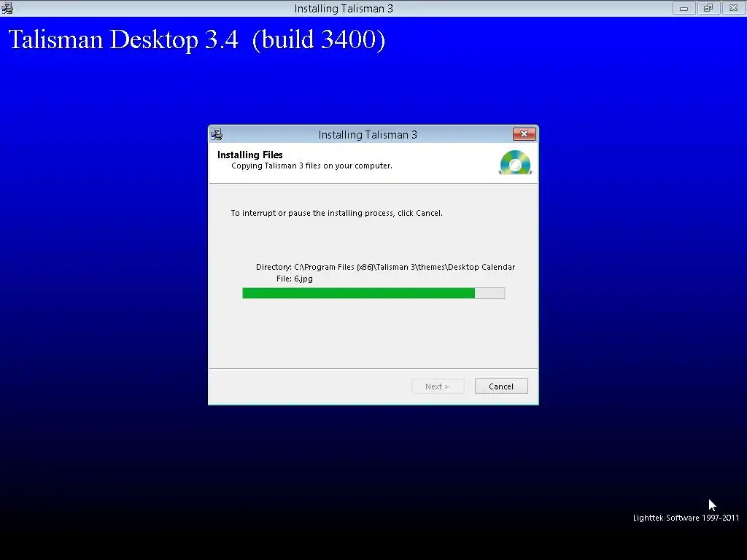Click the CD disc icon in dialog header
Viewport: 747px width, 560px height.
click(516, 163)
